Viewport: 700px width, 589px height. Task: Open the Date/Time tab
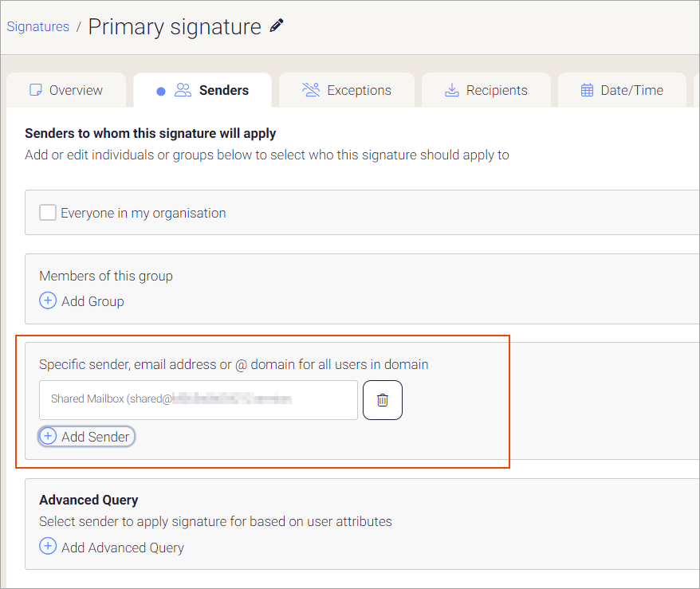point(631,90)
